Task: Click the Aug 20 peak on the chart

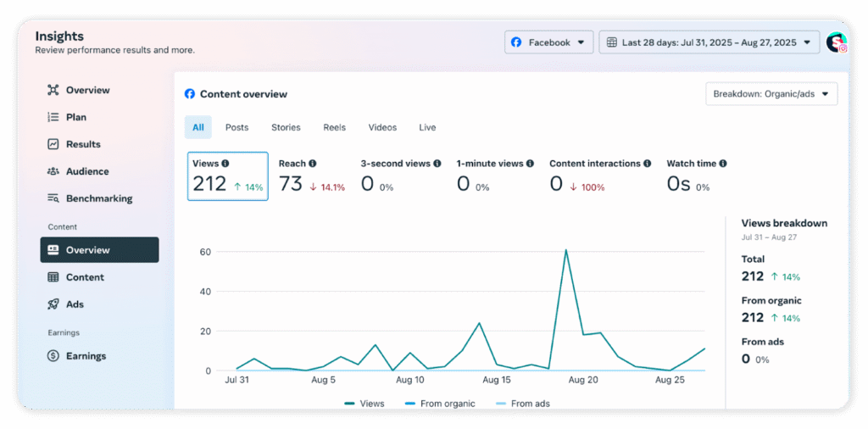Action: (565, 250)
